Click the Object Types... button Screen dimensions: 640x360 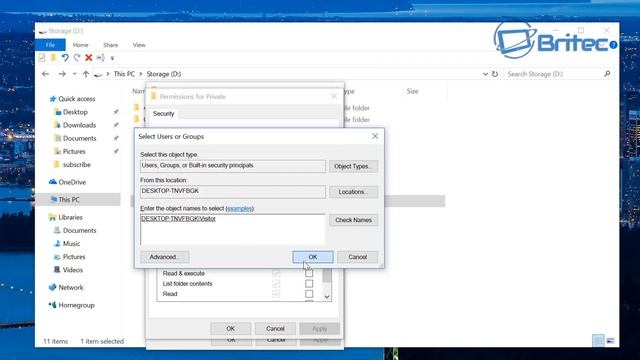(x=353, y=166)
